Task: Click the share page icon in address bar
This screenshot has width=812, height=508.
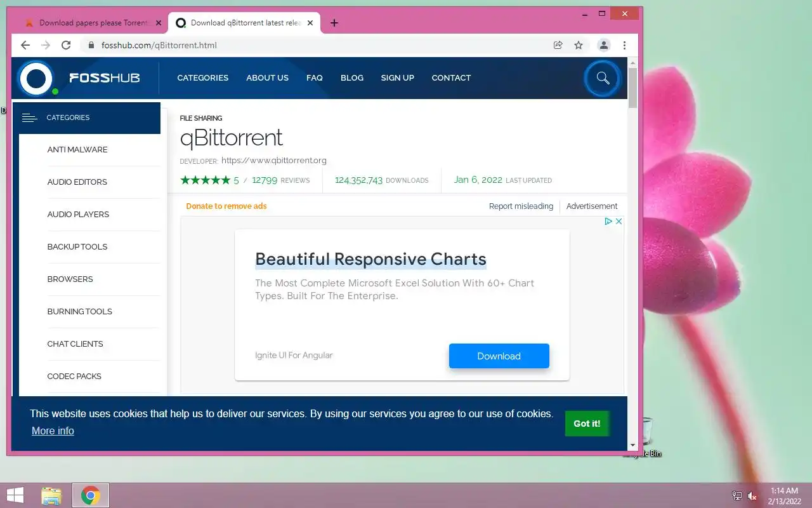Action: [558, 45]
